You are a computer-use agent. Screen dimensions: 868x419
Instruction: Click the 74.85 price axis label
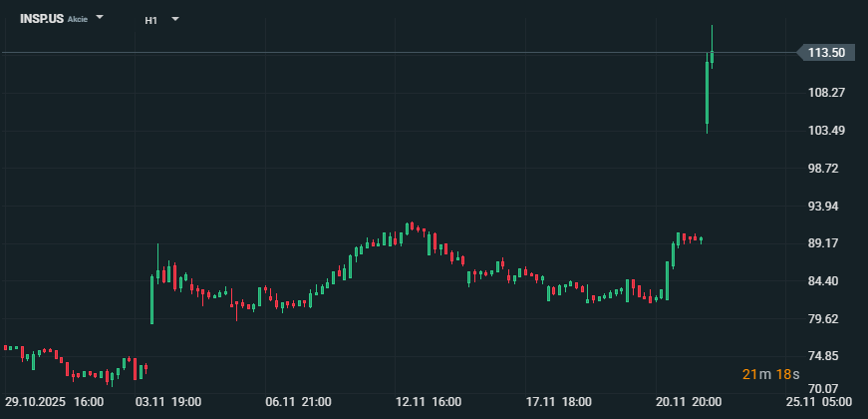click(827, 356)
